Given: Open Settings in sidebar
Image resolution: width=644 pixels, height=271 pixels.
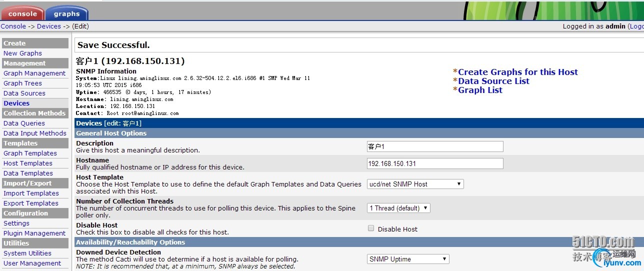Looking at the screenshot, I should point(16,223).
